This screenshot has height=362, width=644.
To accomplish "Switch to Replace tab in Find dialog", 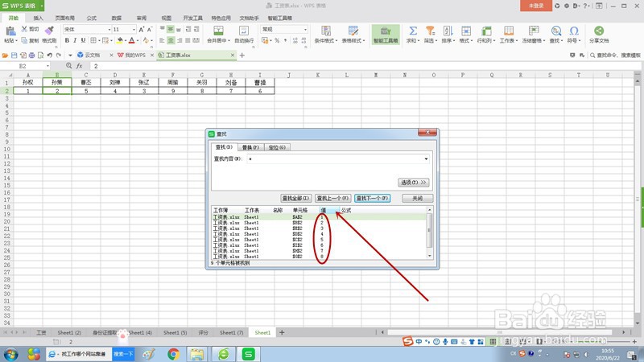I will (x=250, y=147).
